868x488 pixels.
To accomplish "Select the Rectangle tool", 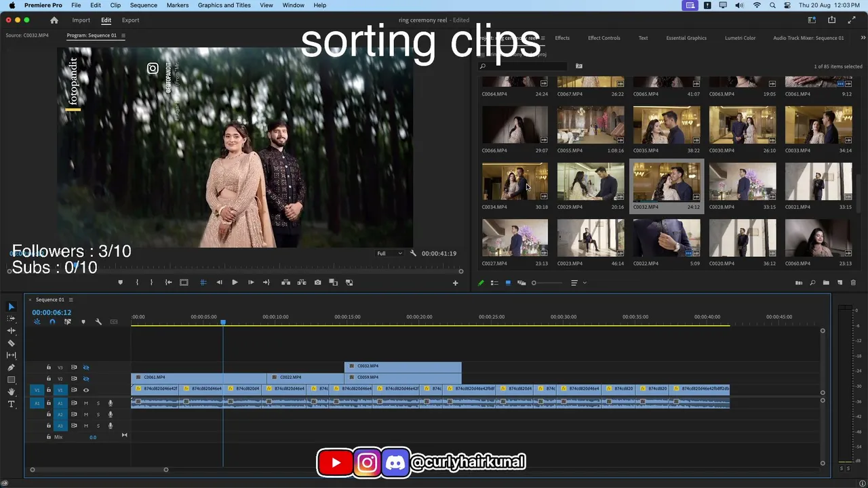I will 11,380.
